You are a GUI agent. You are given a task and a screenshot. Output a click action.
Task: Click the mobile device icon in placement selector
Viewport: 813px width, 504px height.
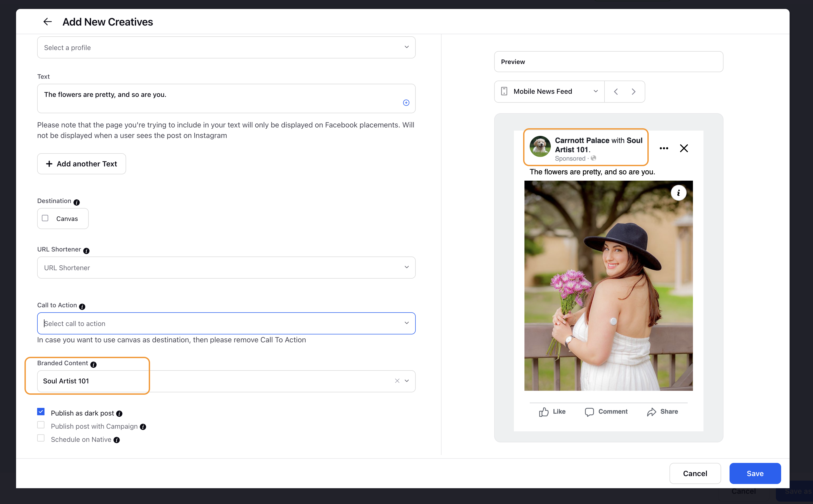click(x=504, y=91)
